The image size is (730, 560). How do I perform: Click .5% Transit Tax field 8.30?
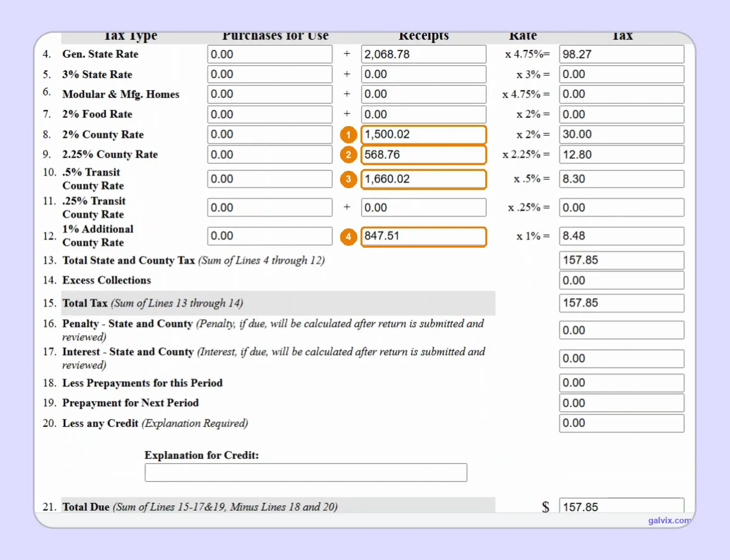(622, 179)
